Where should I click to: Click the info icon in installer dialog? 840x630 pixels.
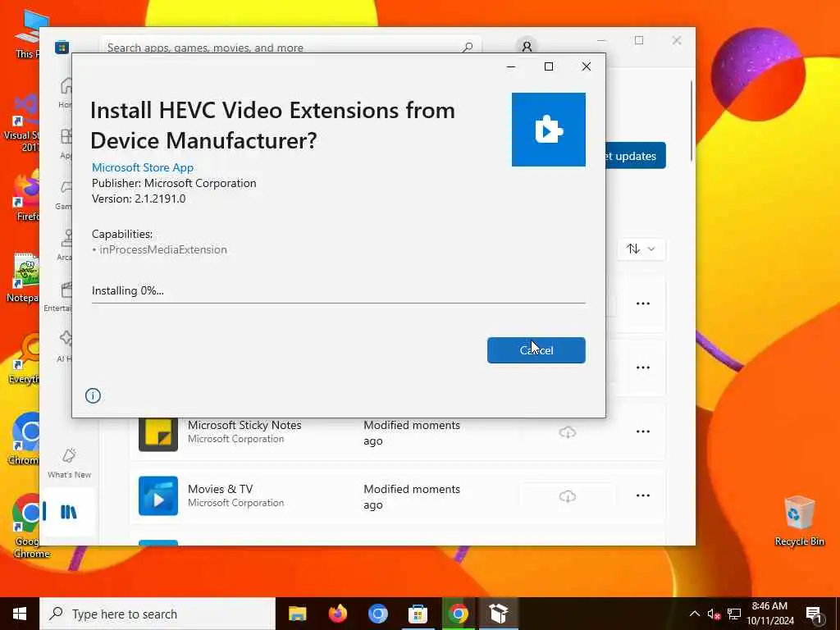(x=93, y=396)
